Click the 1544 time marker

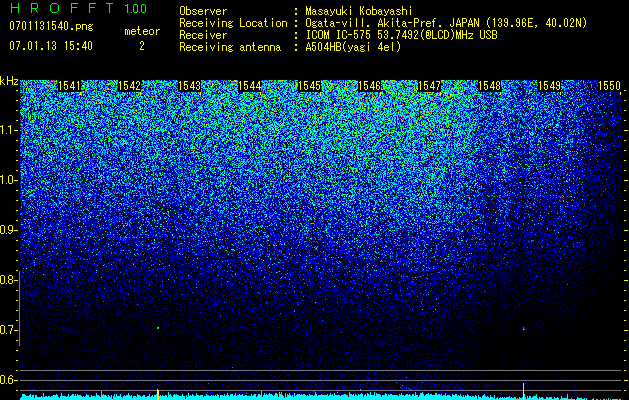[x=250, y=86]
